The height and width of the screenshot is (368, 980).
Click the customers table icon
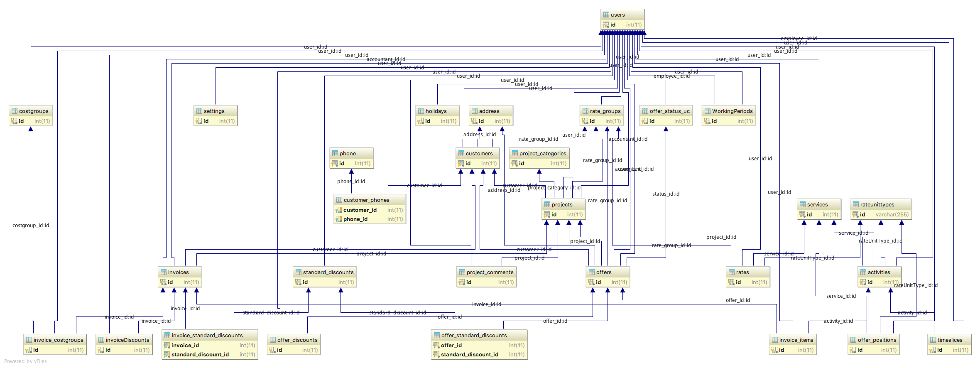coord(461,153)
